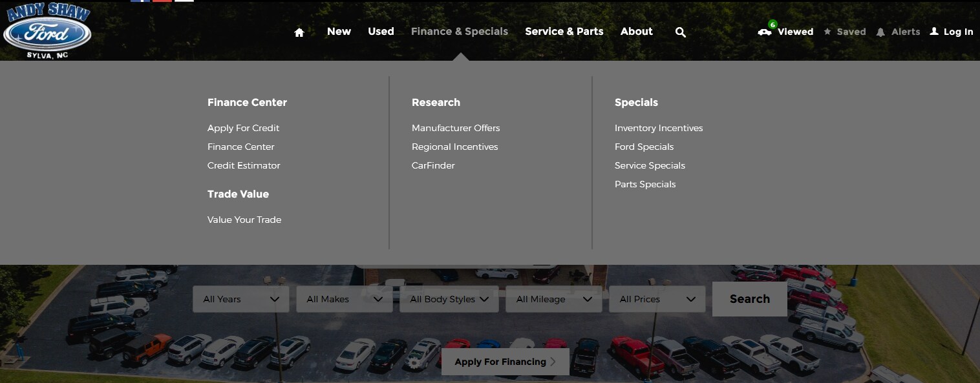Open Finance Center sublink
The image size is (980, 383).
pyautogui.click(x=241, y=147)
